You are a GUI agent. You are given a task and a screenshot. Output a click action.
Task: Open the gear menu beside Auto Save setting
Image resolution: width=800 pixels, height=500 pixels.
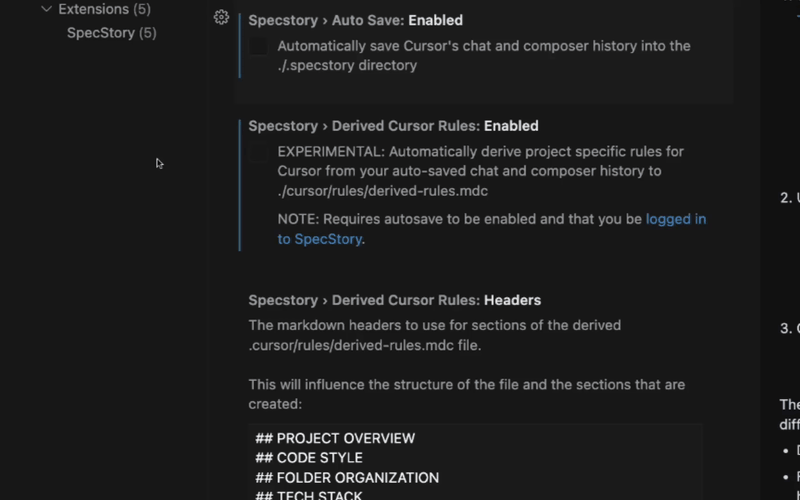tap(221, 17)
